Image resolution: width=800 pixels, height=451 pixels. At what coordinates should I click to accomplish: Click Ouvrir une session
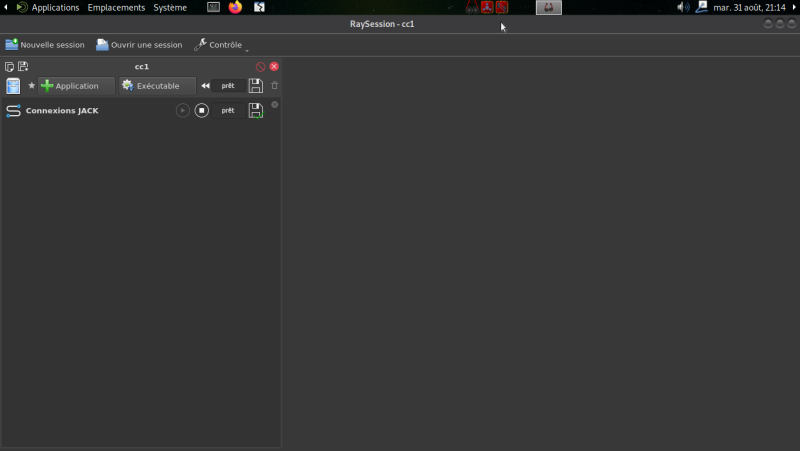[139, 45]
